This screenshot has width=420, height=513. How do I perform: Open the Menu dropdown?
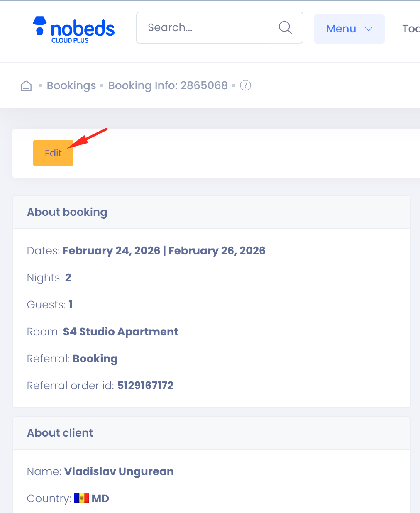341,29
